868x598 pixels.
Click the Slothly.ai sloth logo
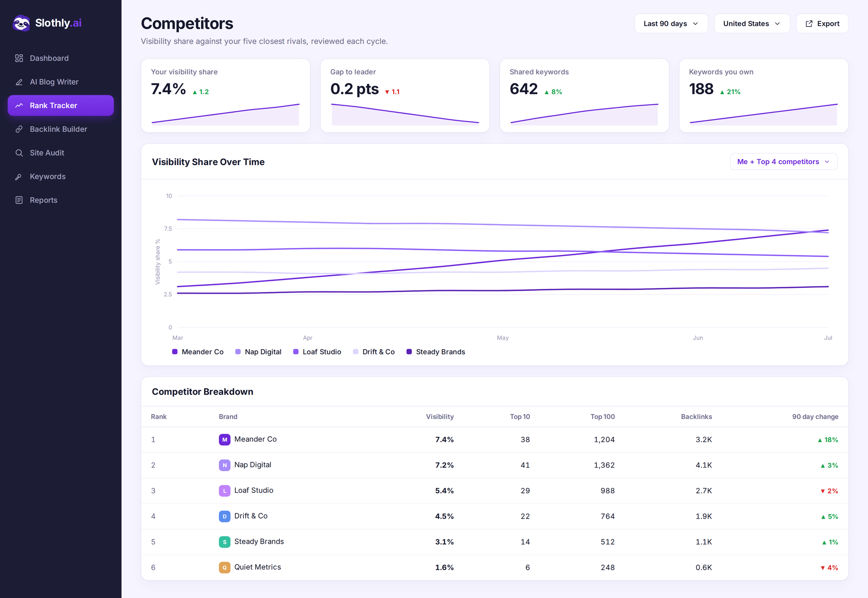tap(21, 23)
